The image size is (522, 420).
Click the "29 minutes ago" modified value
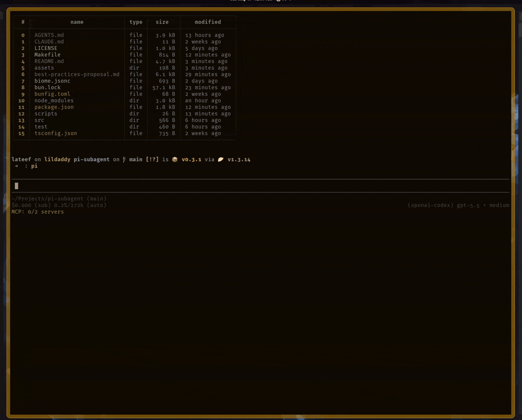pos(208,74)
